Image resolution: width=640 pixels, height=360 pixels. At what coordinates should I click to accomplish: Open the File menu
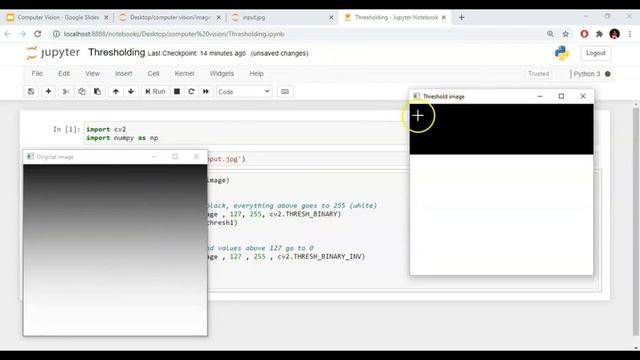click(x=37, y=73)
